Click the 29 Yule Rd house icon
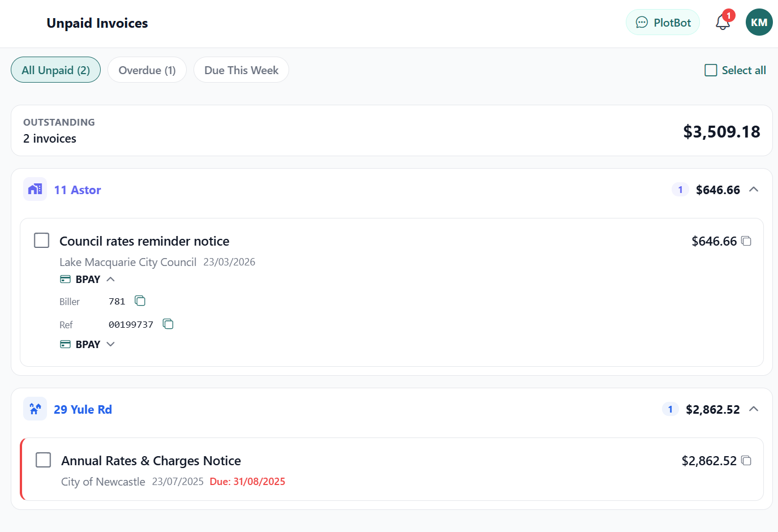 [35, 409]
